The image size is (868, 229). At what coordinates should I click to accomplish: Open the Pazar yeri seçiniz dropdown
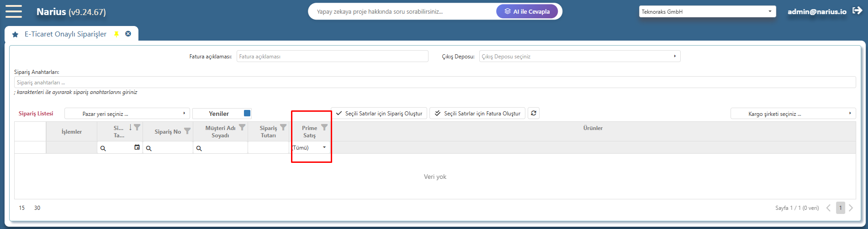pos(127,114)
